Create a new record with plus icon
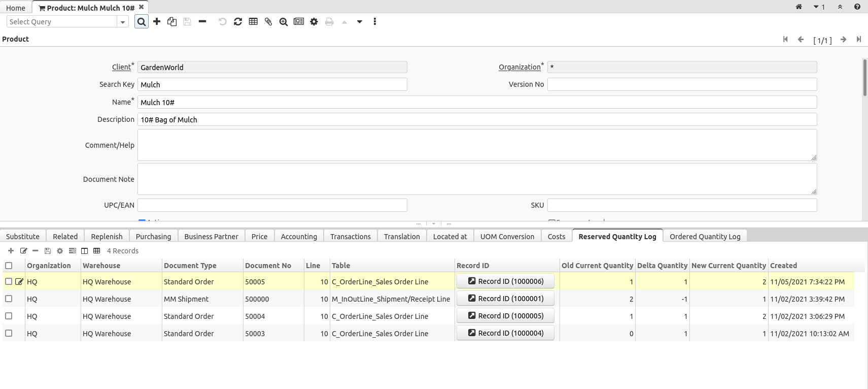The height and width of the screenshot is (389, 868). point(157,22)
